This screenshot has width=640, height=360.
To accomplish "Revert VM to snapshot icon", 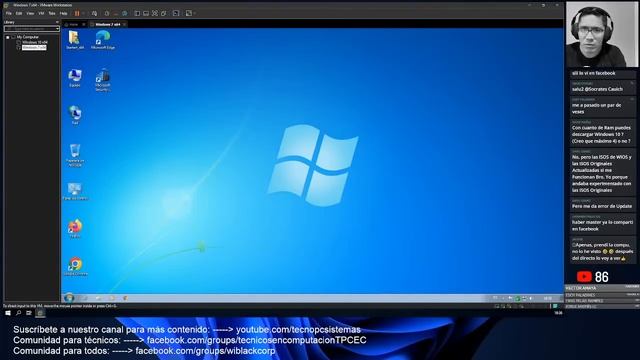I will tap(116, 13).
